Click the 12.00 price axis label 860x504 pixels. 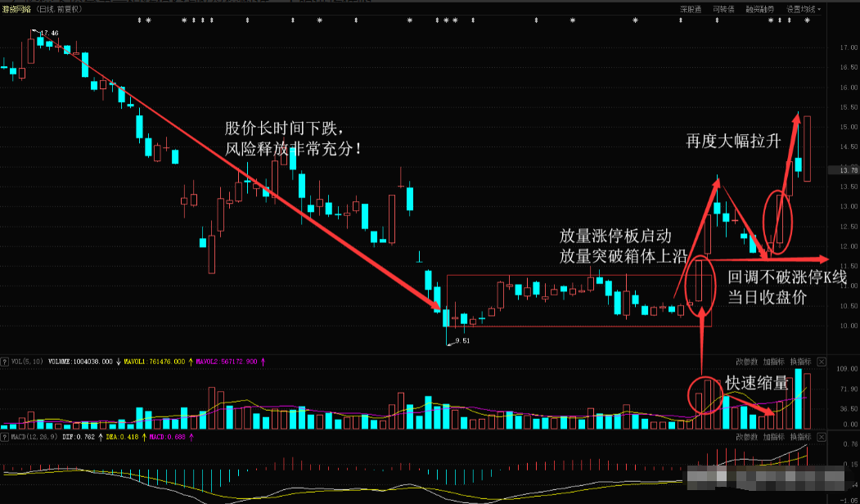pyautogui.click(x=849, y=246)
